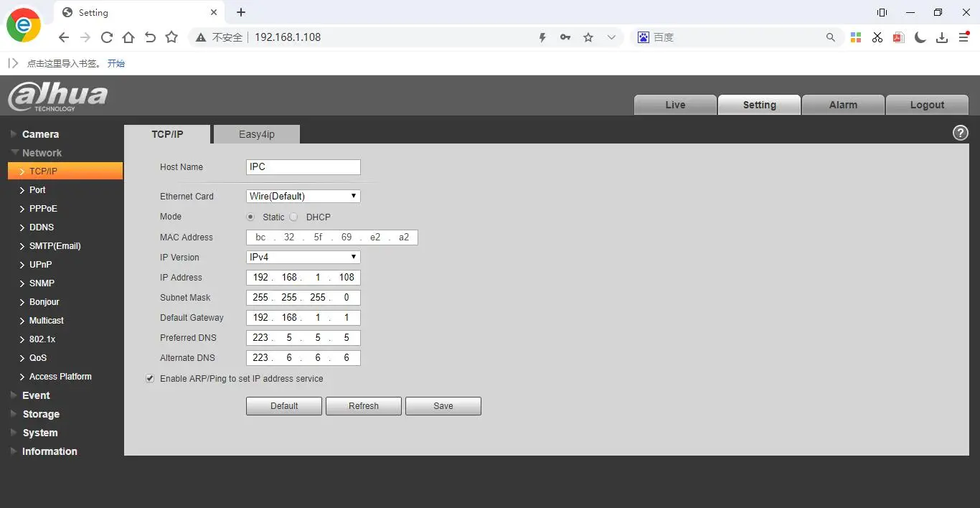Save the TCP/IP settings

pos(443,406)
